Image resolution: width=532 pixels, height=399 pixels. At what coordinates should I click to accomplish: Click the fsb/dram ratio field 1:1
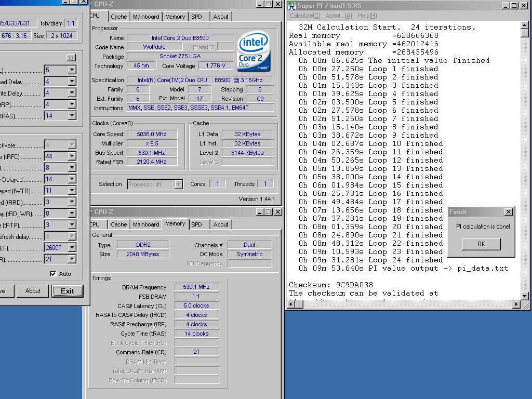(71, 23)
